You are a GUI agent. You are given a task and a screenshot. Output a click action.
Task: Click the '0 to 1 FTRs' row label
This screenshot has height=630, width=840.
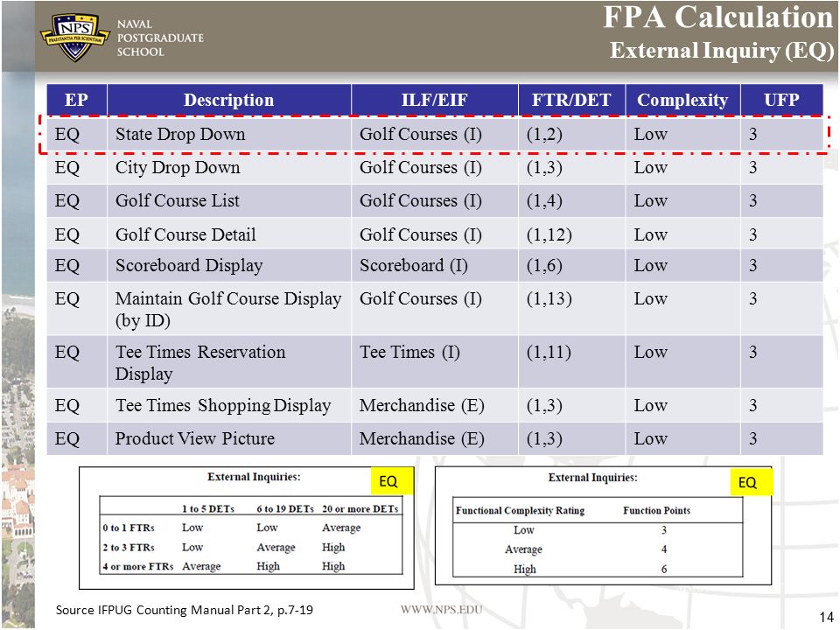(129, 528)
